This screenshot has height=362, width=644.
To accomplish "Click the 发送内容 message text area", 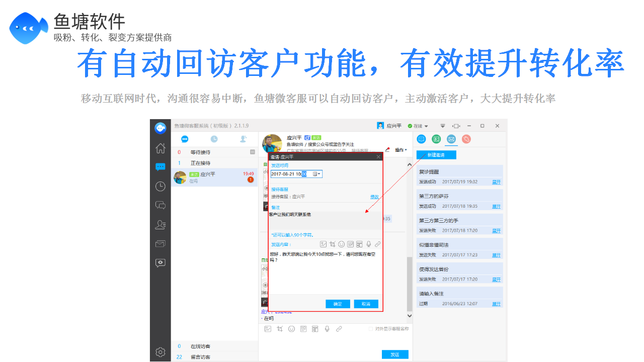I will tap(325, 271).
